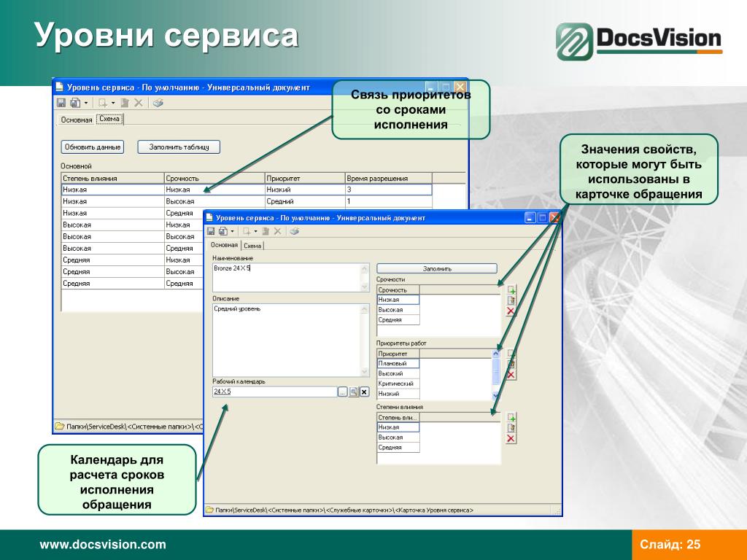Select Плановый priority row
The width and height of the screenshot is (747, 560).
398,364
